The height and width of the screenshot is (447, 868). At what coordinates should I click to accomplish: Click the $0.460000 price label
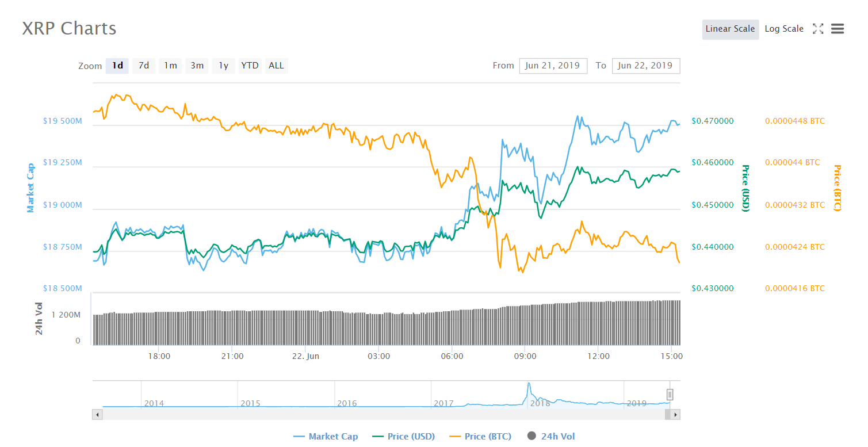pyautogui.click(x=713, y=163)
